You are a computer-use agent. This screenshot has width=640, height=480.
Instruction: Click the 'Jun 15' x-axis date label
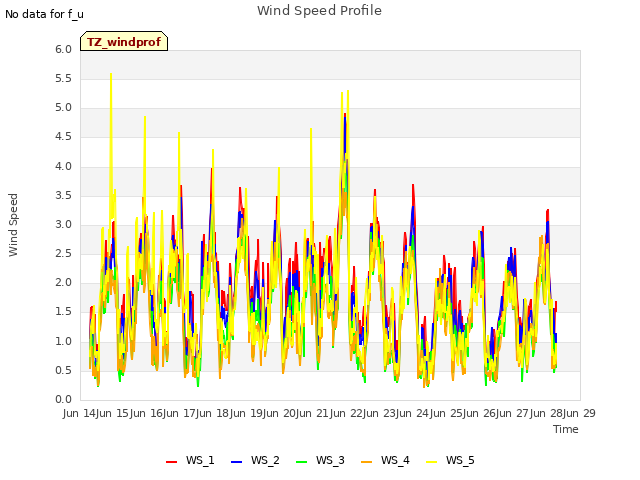tap(114, 413)
